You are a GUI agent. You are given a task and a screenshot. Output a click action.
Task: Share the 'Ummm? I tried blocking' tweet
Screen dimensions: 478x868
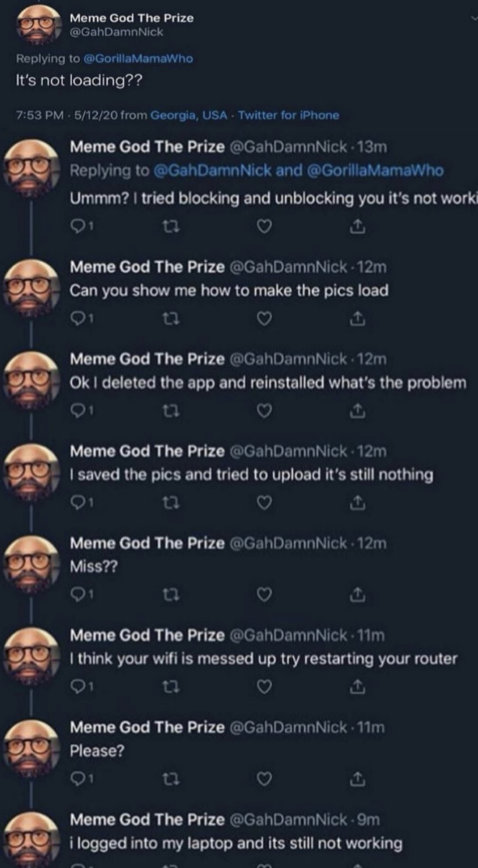click(357, 227)
